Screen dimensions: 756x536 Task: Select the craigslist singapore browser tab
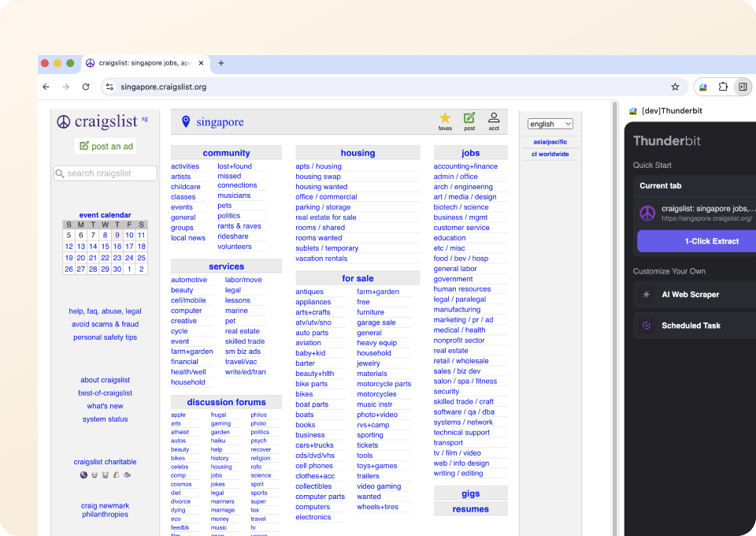click(x=140, y=63)
